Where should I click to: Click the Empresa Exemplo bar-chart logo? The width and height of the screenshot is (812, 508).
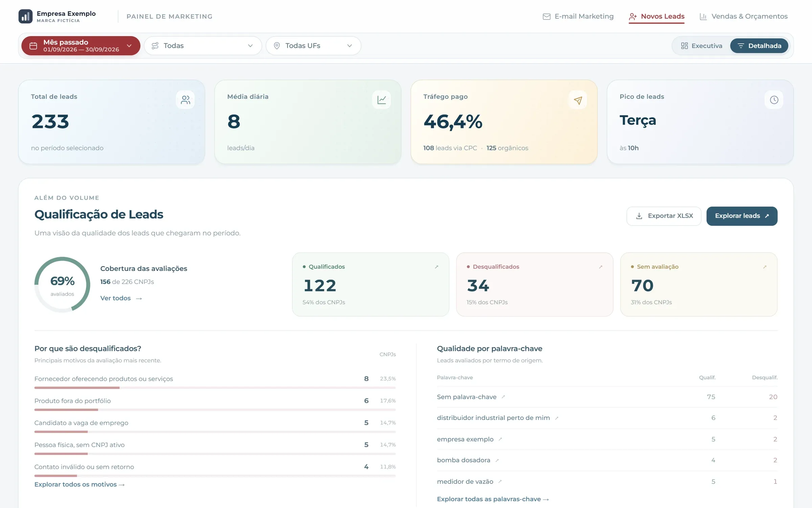coord(25,16)
